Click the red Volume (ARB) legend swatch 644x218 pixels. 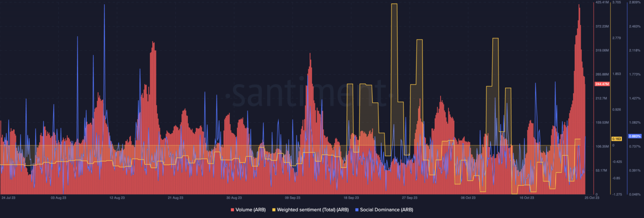pos(232,209)
